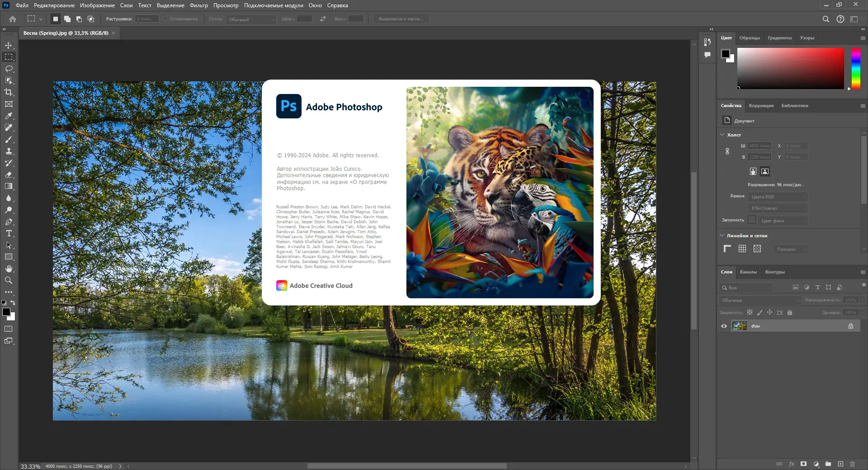The image size is (868, 470).
Task: Open the Справка menu
Action: point(337,5)
